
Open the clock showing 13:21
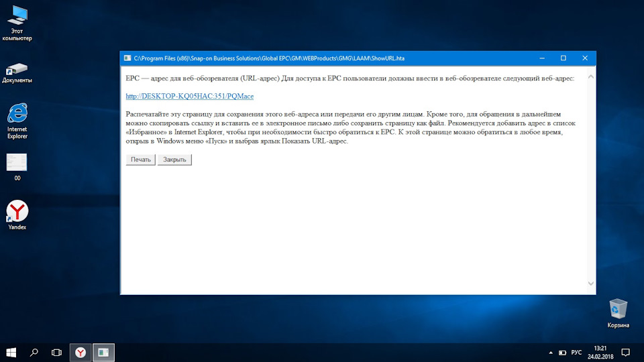(x=600, y=353)
